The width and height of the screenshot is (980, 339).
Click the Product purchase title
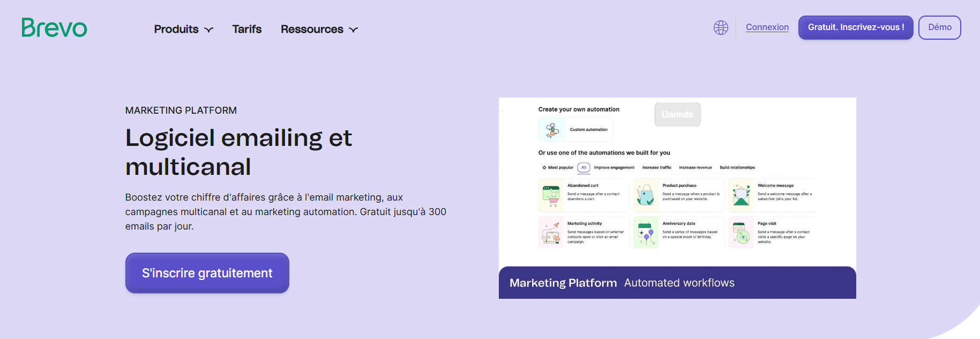pos(679,186)
